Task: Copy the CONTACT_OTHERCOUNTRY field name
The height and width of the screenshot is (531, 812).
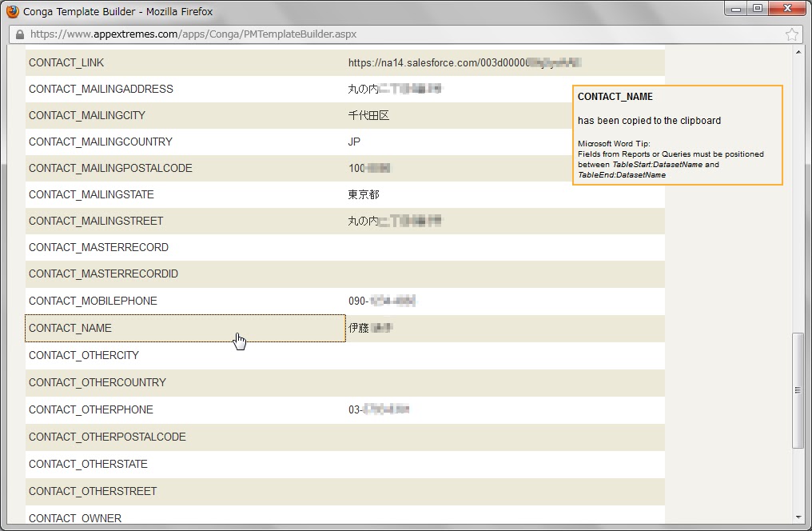Action: (98, 383)
